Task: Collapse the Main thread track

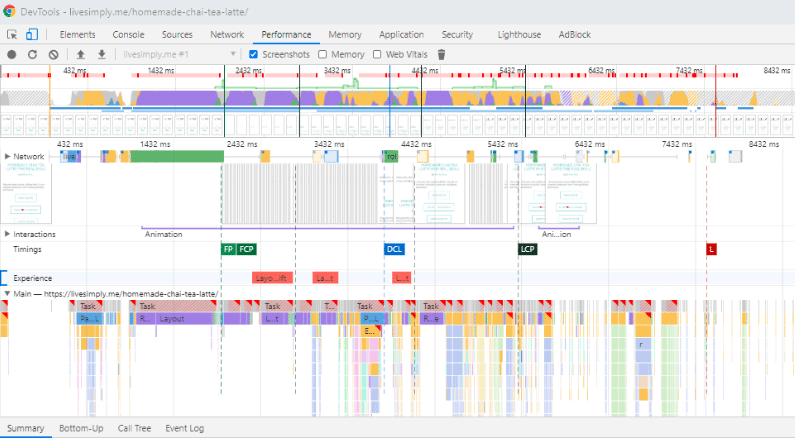Action: (8, 294)
